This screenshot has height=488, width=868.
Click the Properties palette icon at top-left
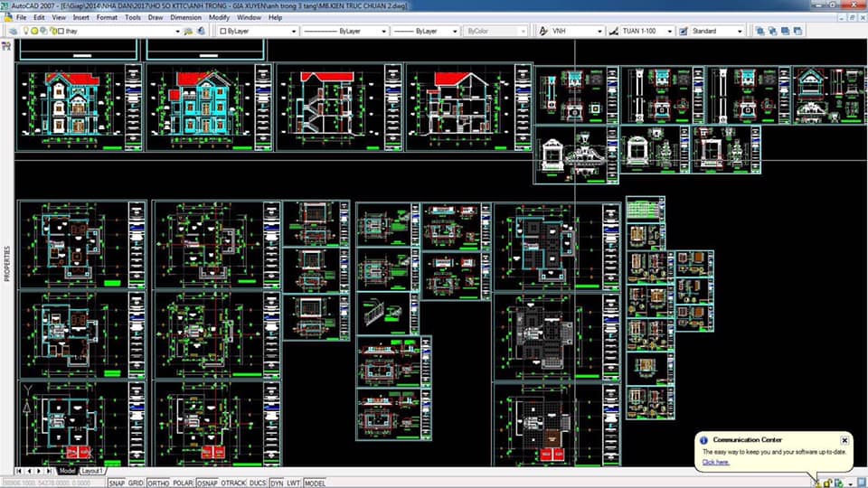pos(6,46)
